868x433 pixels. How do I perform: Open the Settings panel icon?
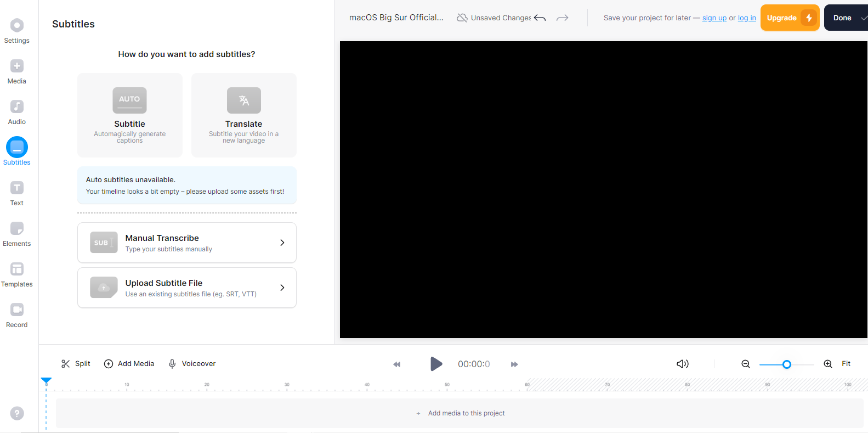pyautogui.click(x=17, y=25)
